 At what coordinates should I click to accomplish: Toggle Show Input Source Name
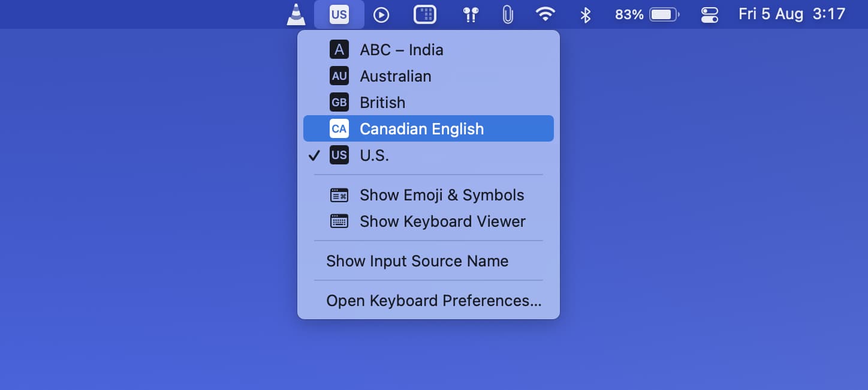click(429, 261)
